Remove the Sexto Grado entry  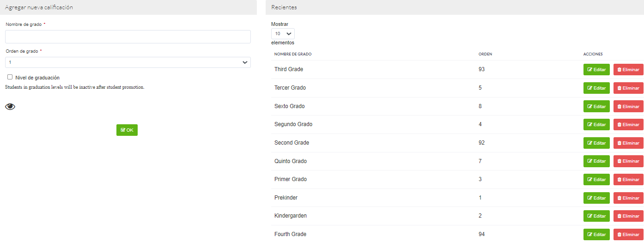click(x=628, y=106)
